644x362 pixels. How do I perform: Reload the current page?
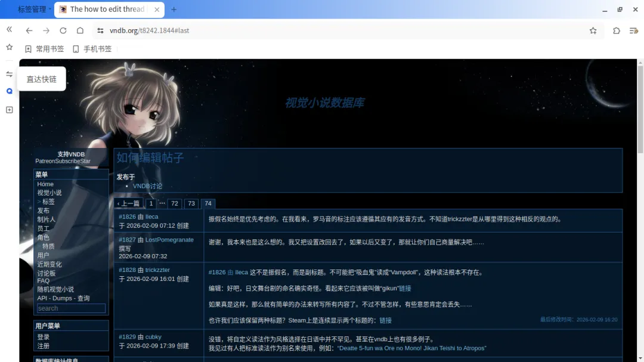click(63, 30)
